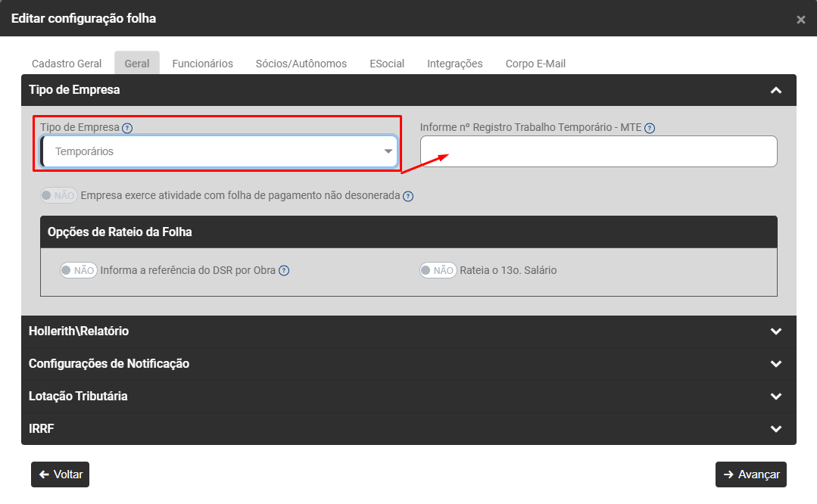Switch to the Cadastro Geral tab
Screen dimensions: 817x504
pyautogui.click(x=67, y=64)
